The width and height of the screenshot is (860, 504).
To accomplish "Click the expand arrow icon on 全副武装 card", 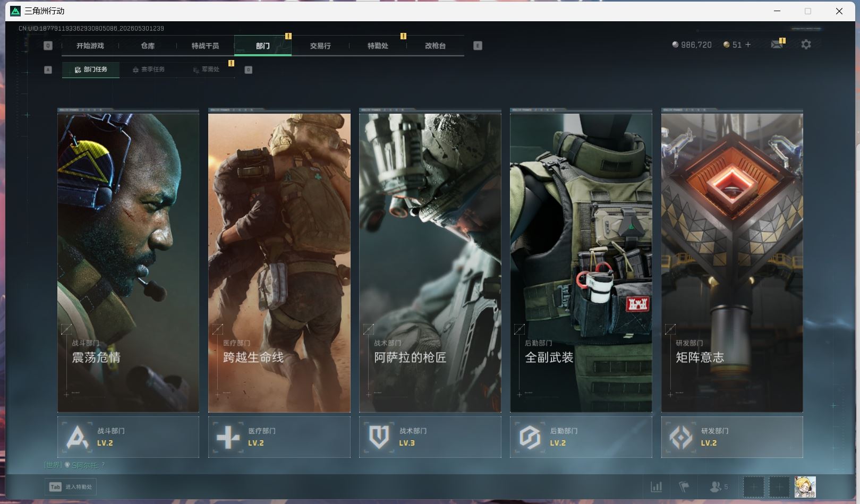I will pyautogui.click(x=520, y=329).
